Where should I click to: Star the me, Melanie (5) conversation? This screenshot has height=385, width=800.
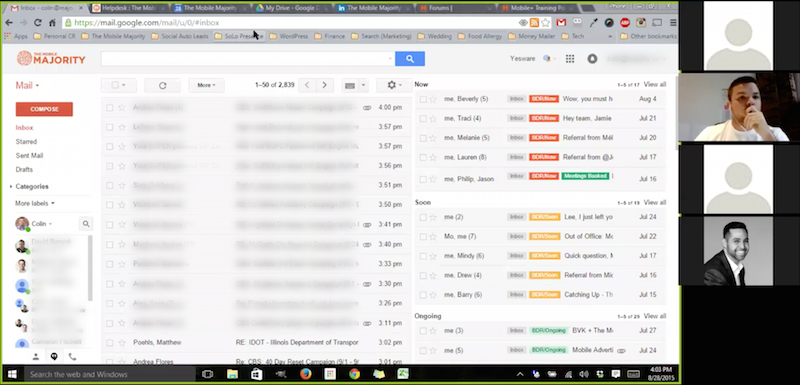pos(433,138)
